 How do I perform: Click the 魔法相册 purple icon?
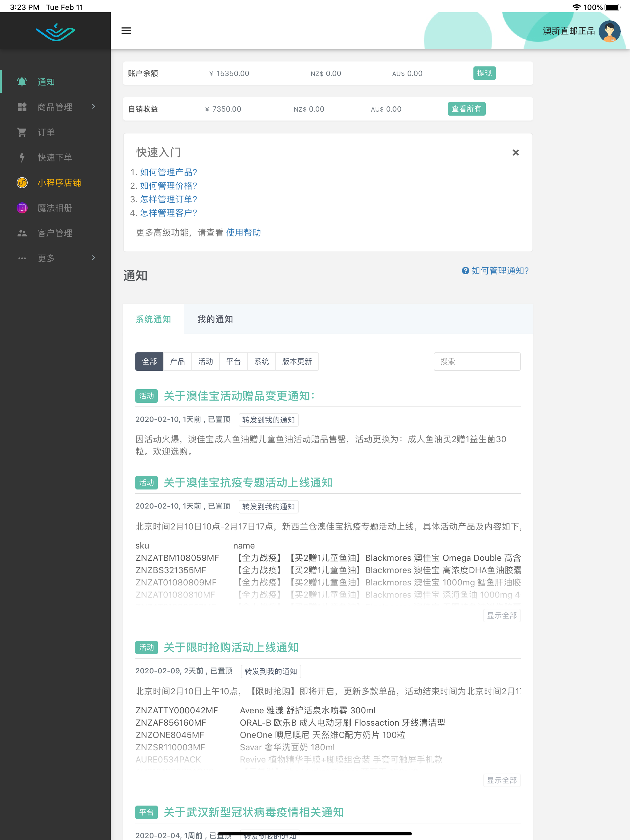22,208
